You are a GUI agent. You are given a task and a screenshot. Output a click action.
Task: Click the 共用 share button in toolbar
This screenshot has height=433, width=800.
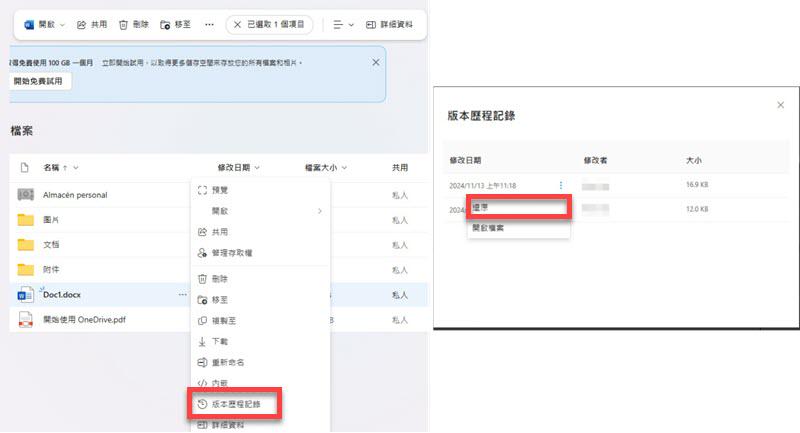click(91, 23)
